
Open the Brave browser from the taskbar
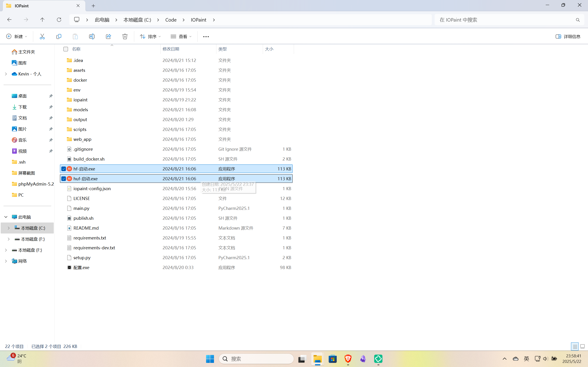[x=348, y=359]
